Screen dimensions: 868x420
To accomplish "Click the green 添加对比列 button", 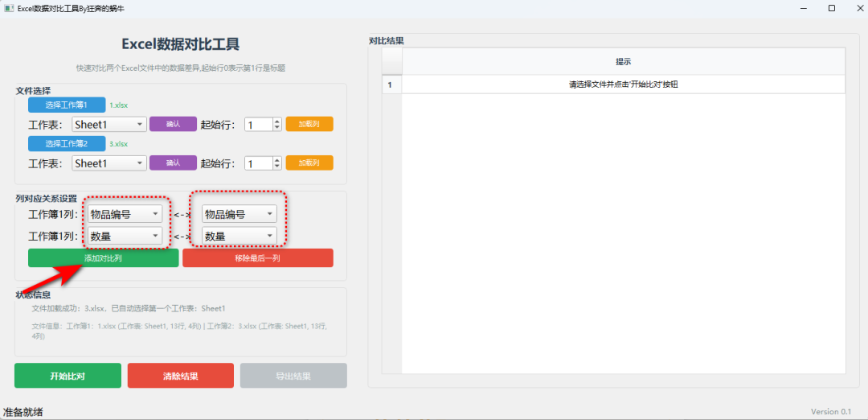I will point(104,258).
